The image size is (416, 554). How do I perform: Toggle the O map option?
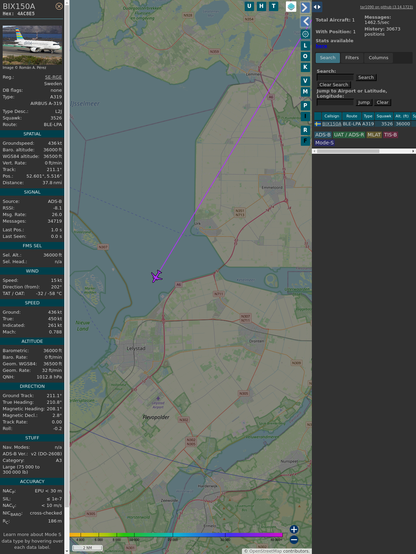tap(305, 56)
